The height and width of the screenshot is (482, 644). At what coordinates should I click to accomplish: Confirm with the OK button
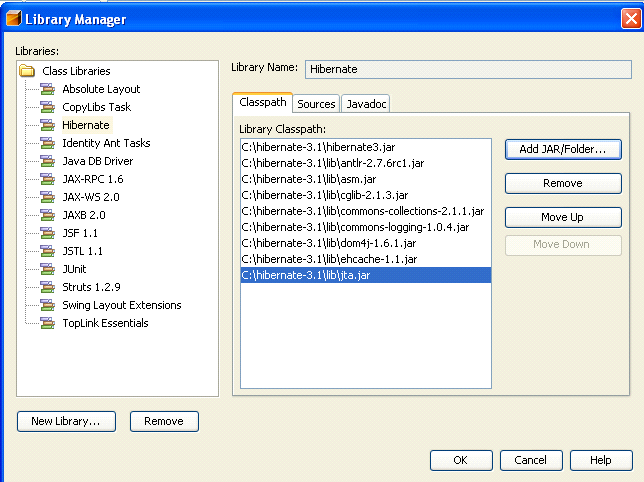pos(461,460)
